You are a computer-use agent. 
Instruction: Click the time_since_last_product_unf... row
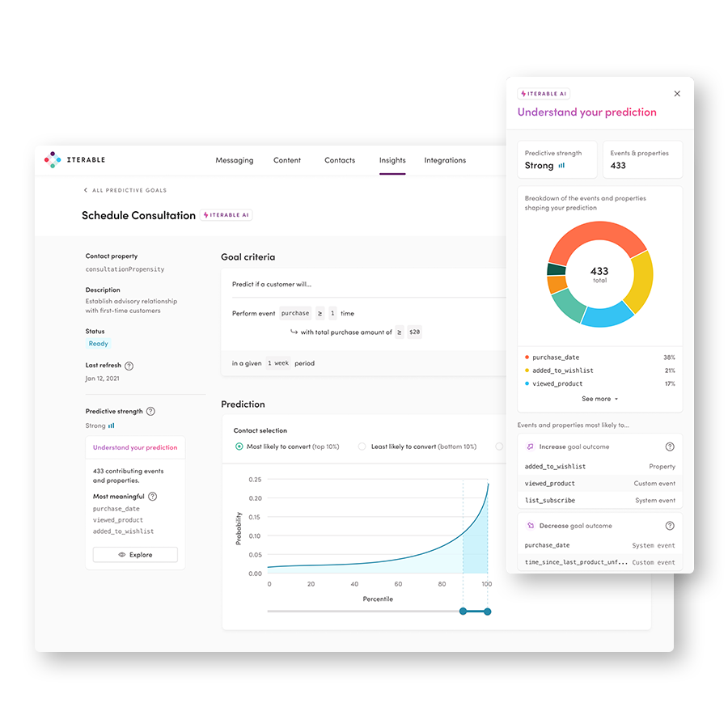coord(600,562)
